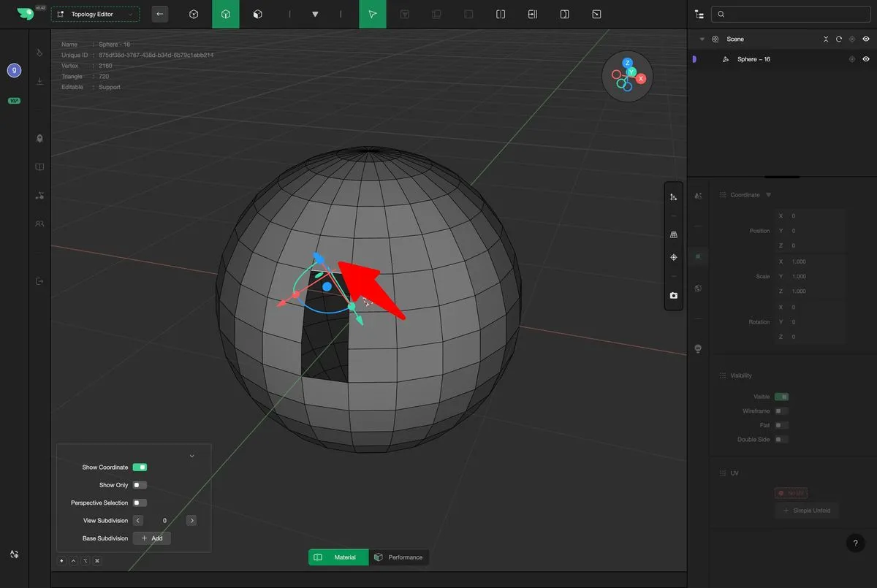Collapse the viewport options panel chevron

click(192, 456)
